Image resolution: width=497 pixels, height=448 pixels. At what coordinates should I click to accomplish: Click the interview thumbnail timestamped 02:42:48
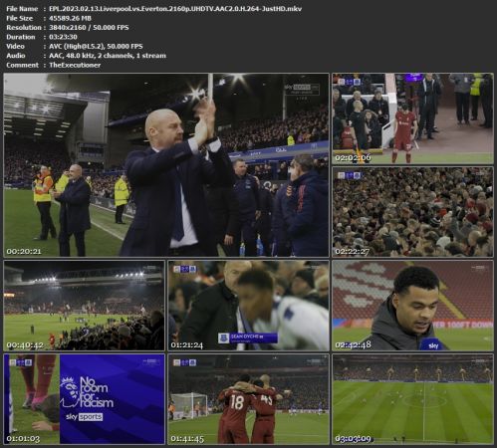click(x=412, y=306)
